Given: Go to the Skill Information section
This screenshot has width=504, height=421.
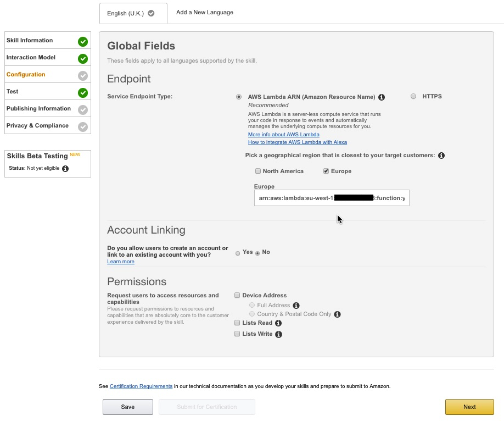Looking at the screenshot, I should click(48, 40).
